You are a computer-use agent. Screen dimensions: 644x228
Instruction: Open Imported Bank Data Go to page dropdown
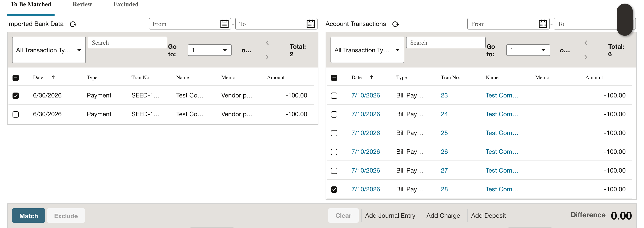210,50
